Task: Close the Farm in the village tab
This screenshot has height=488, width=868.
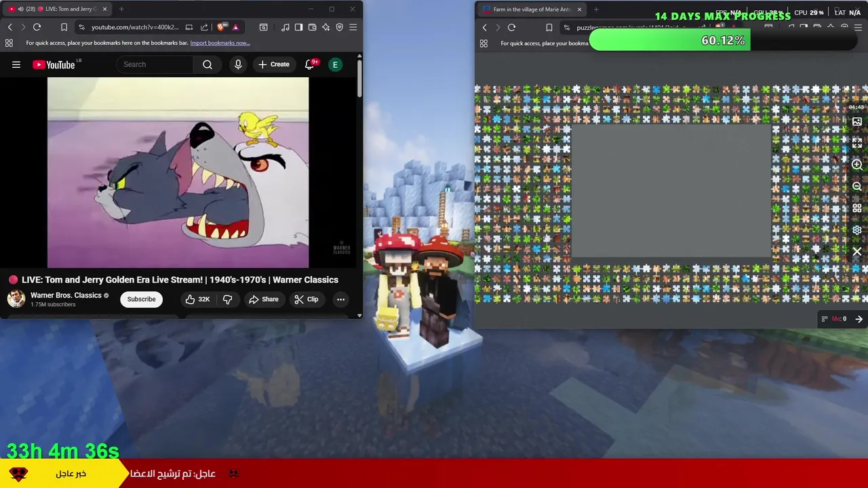Action: 579,9
